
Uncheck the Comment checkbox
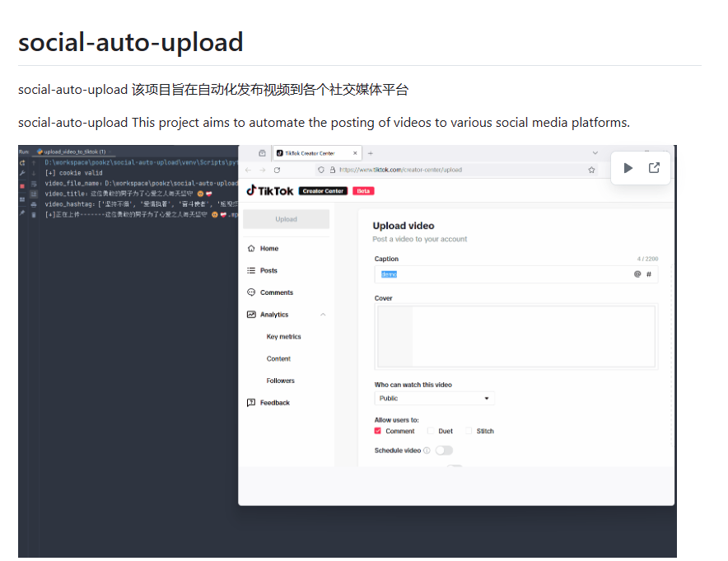(x=377, y=431)
